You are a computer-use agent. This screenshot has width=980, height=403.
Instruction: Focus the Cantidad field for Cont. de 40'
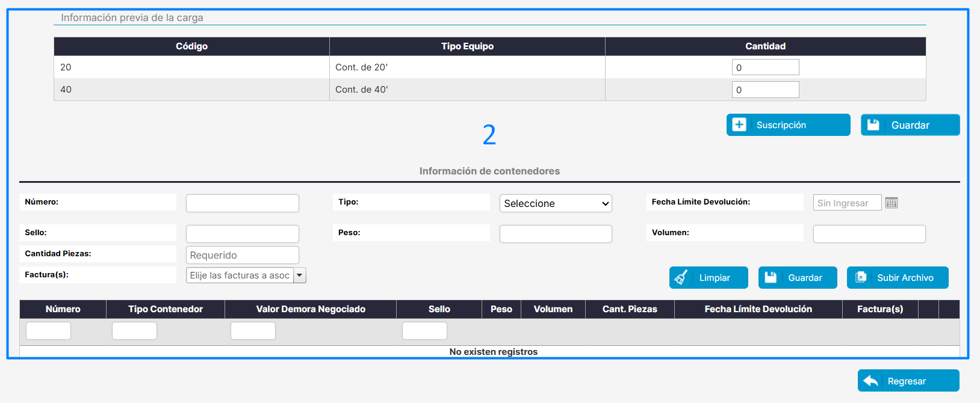tap(765, 90)
